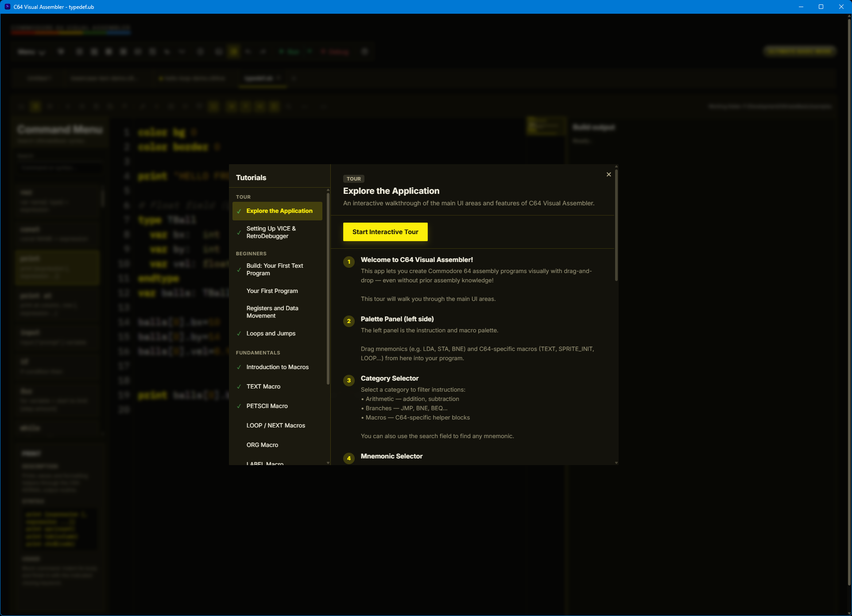Click the "Explore the Application" heading in the content pane
This screenshot has width=852, height=616.
click(391, 191)
